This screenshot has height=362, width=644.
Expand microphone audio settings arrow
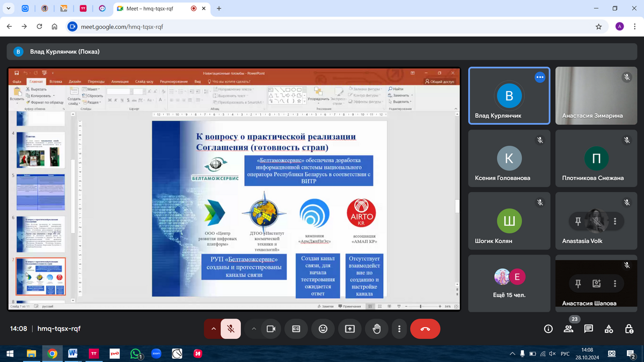[213, 329]
